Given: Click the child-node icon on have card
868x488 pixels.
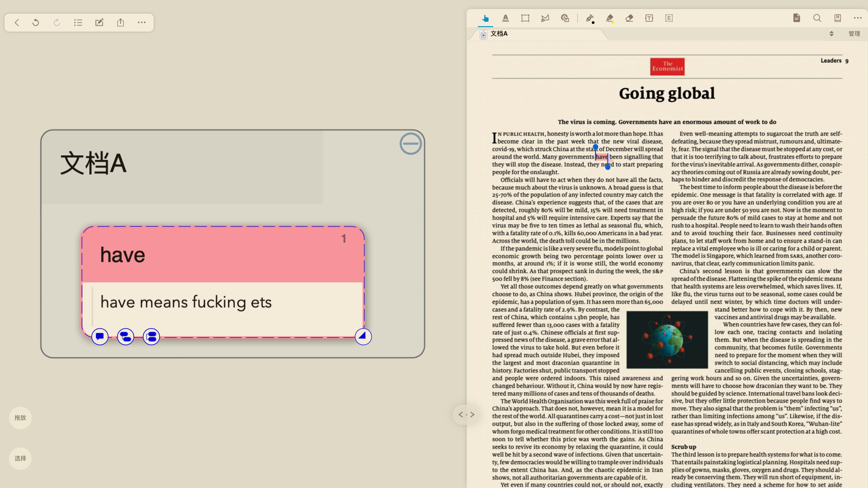Looking at the screenshot, I should point(126,337).
